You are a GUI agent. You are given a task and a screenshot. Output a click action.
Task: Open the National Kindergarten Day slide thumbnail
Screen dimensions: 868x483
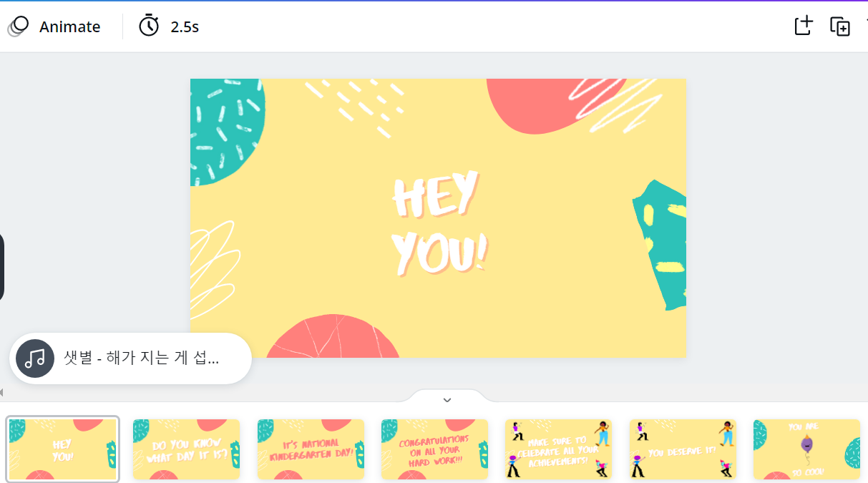point(311,449)
